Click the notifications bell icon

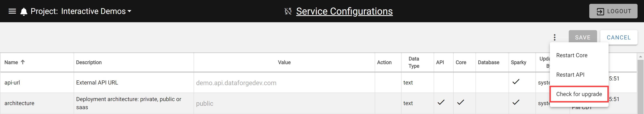point(24,12)
